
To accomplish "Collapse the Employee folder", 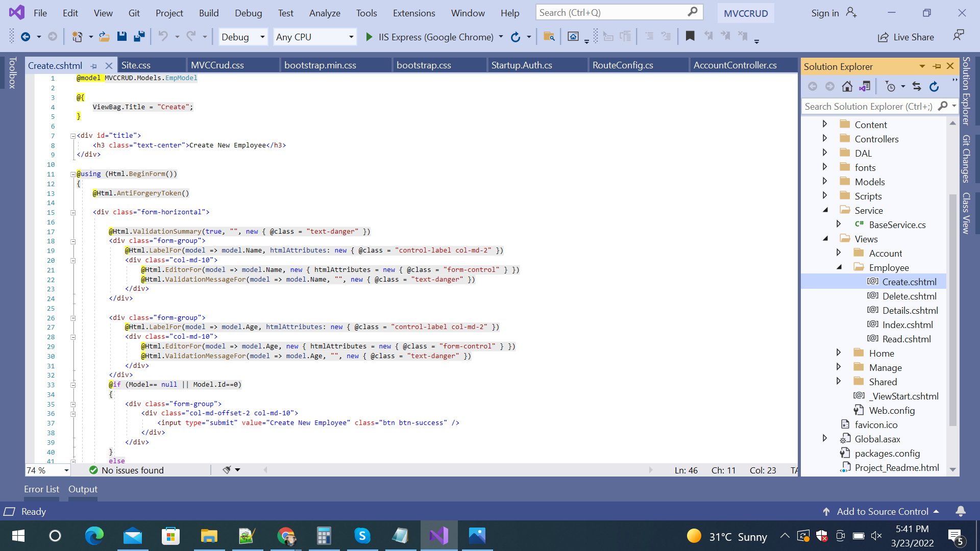I will (x=839, y=267).
